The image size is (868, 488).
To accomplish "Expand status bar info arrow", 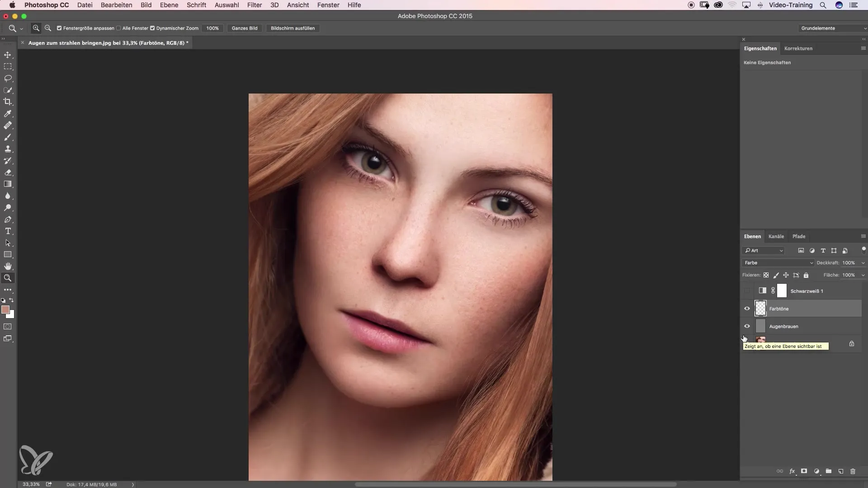I will click(x=132, y=484).
